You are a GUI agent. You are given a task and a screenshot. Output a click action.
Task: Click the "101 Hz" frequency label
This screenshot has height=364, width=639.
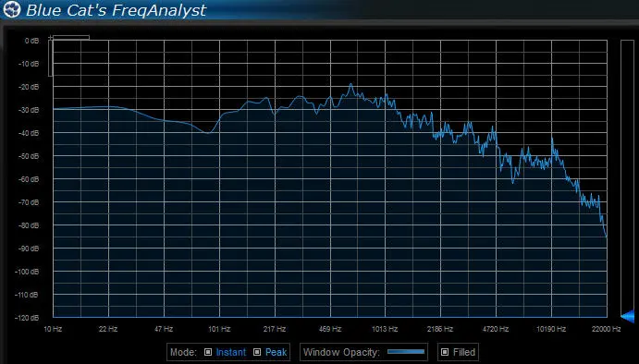219,329
